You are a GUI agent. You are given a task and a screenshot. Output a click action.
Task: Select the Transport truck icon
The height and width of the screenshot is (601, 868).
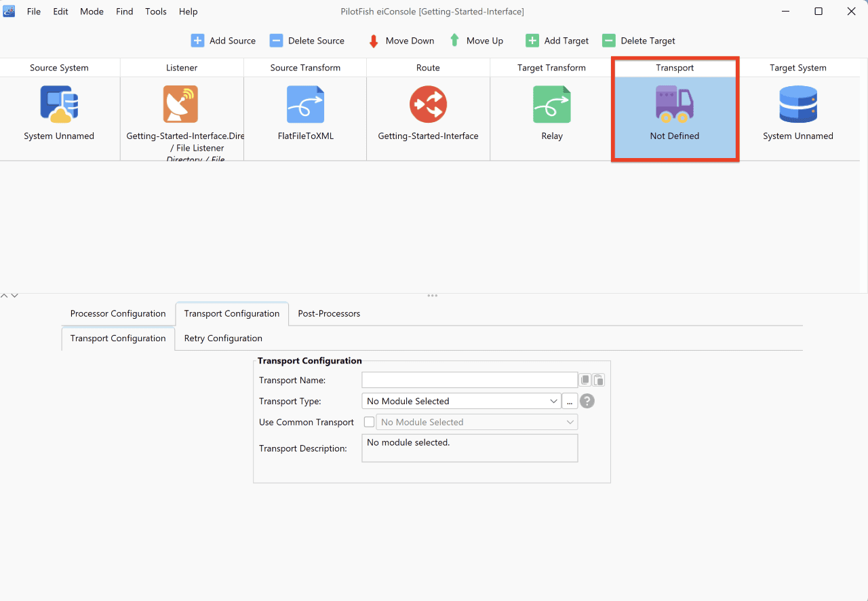[675, 104]
